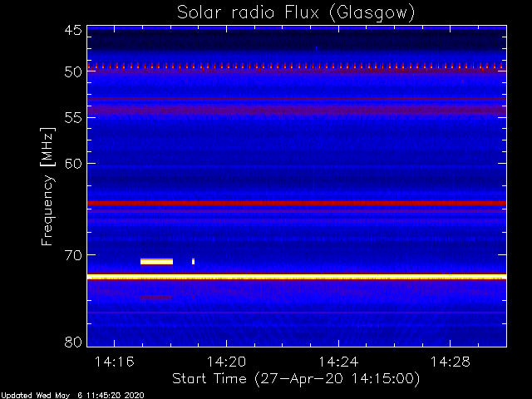Click the 14:28 time tick label
Screen dimensions: 532x399
[451, 362]
